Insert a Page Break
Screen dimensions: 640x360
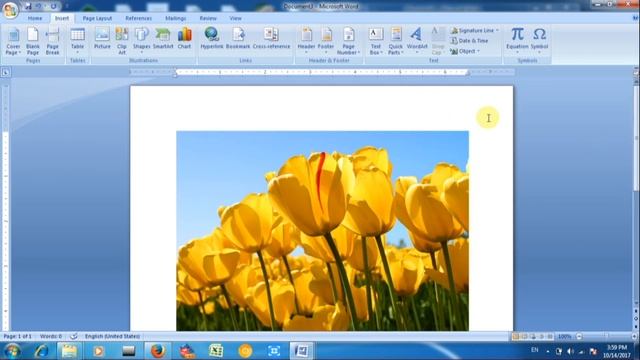(x=52, y=41)
